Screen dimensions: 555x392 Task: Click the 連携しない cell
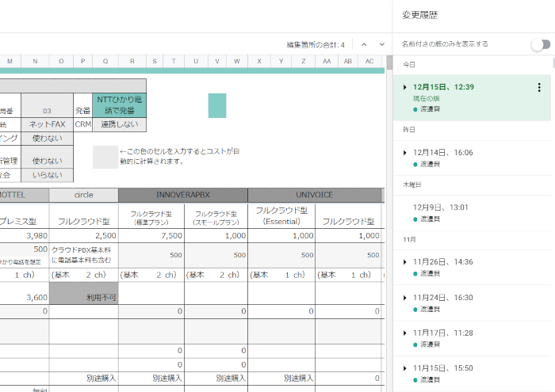[x=119, y=124]
